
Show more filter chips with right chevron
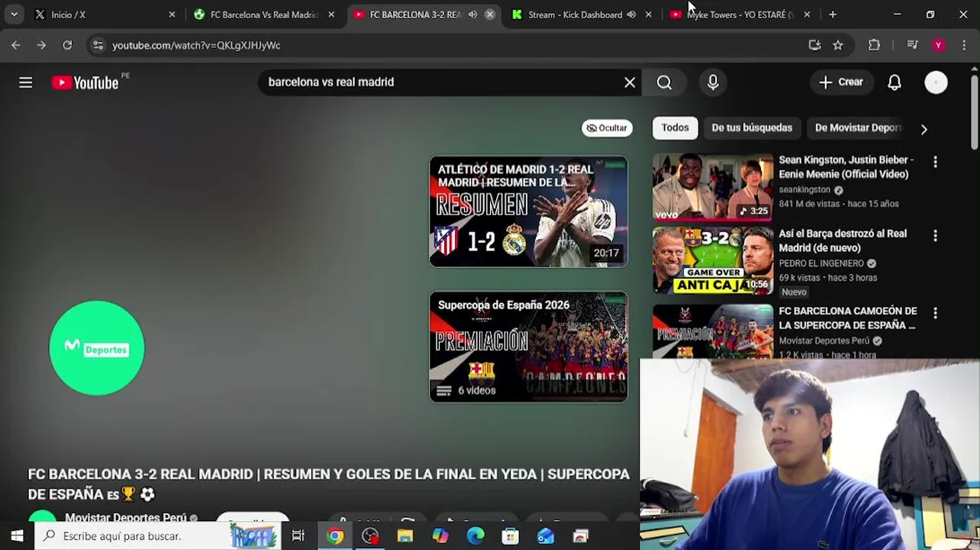(924, 129)
